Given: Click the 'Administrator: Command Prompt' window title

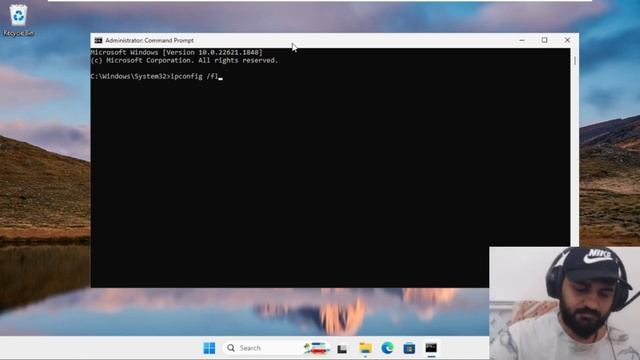Looking at the screenshot, I should (149, 40).
